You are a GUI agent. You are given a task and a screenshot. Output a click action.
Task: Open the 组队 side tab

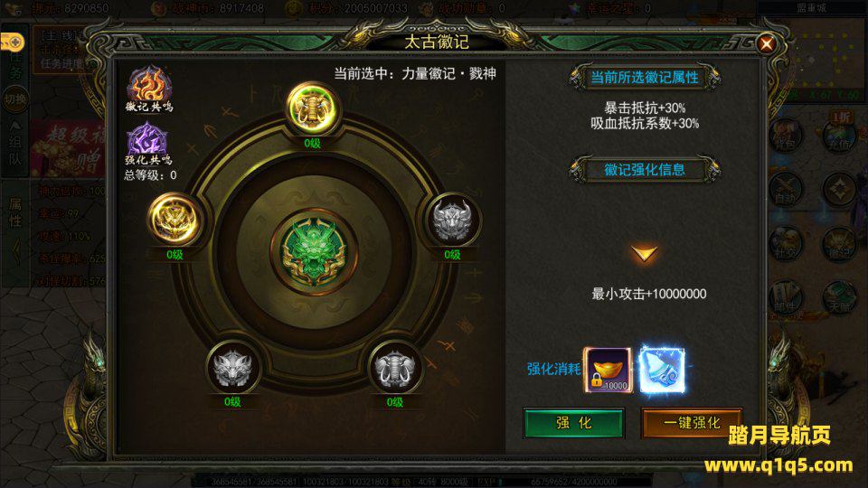(15, 144)
